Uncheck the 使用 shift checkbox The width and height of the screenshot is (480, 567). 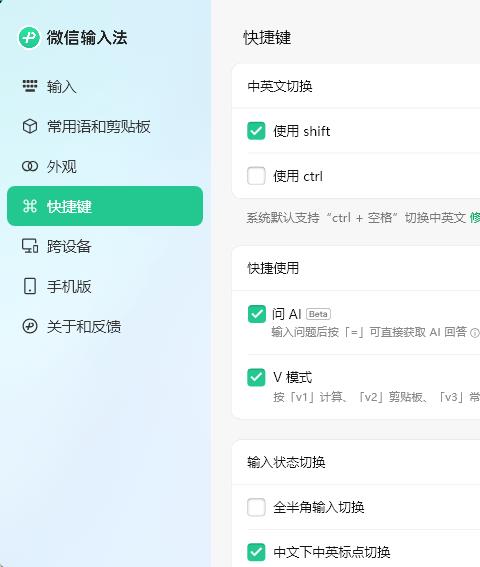pos(256,131)
